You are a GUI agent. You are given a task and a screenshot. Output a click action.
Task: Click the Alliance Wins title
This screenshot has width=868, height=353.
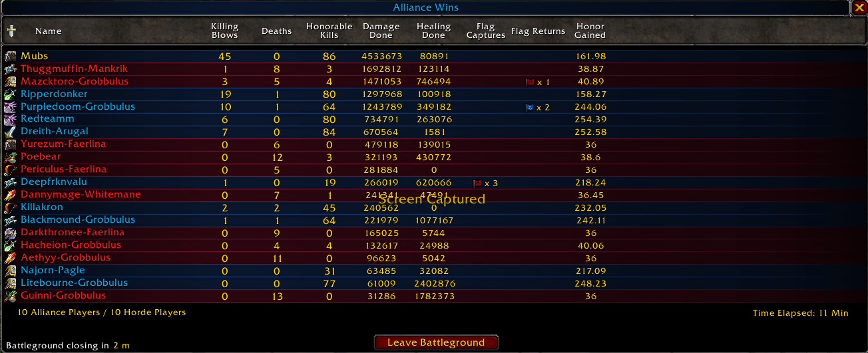425,8
